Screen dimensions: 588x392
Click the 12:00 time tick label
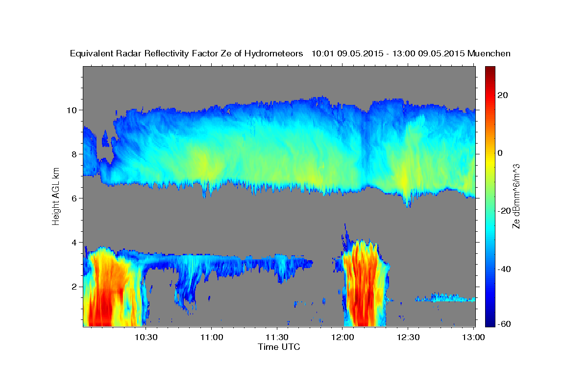coord(343,338)
